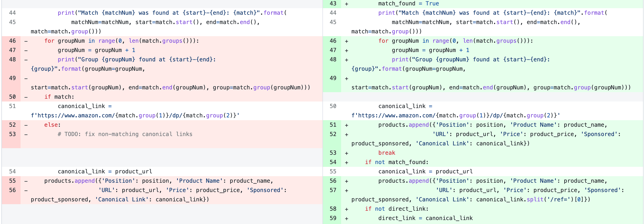Click the plus marker on added line 58
Image resolution: width=644 pixels, height=224 pixels.
click(x=346, y=209)
